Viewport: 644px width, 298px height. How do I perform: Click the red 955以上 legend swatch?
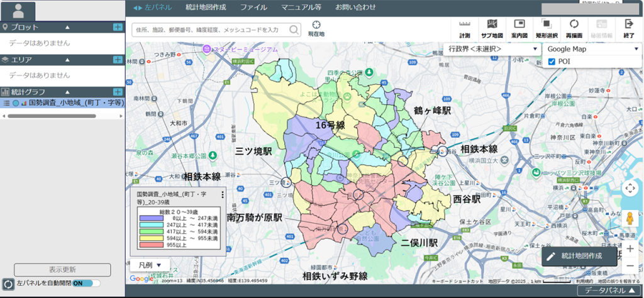[152, 245]
